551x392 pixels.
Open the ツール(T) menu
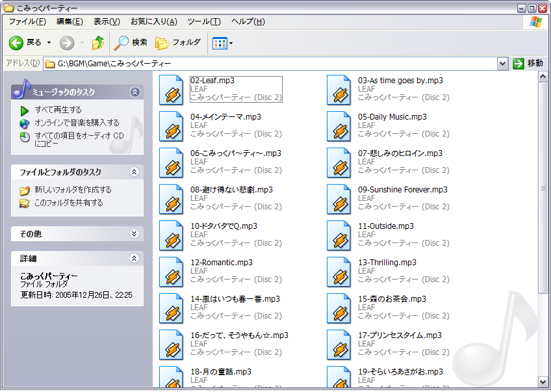pos(204,22)
